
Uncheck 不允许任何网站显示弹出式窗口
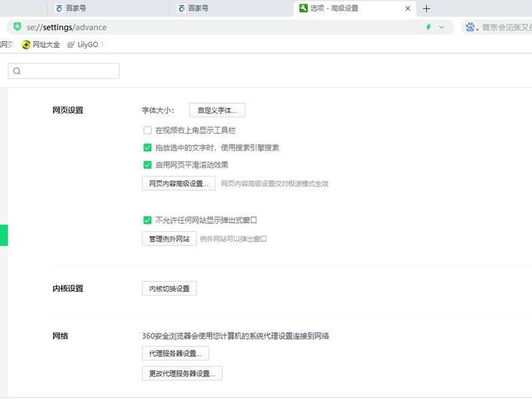point(148,220)
